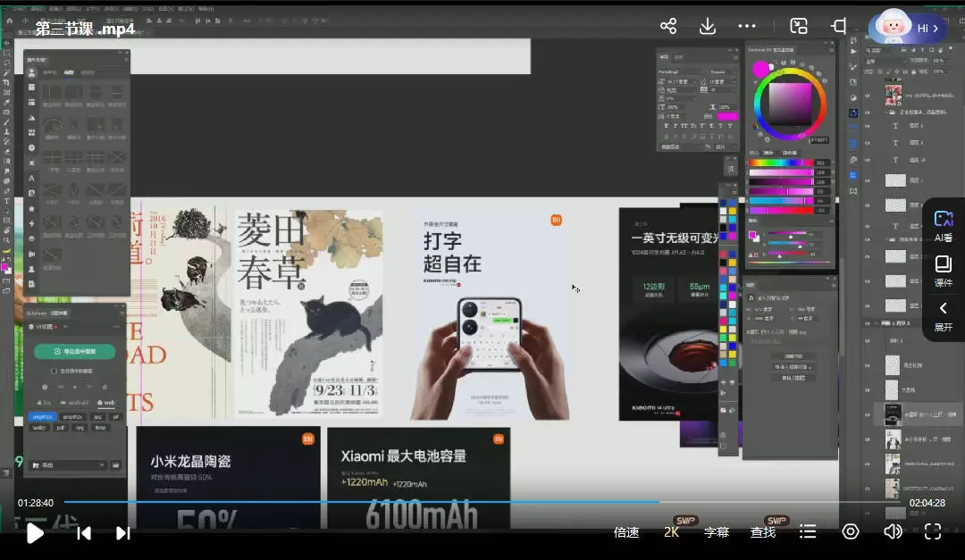Open the 课件 courseware panel
This screenshot has width=965, height=560.
[x=944, y=272]
